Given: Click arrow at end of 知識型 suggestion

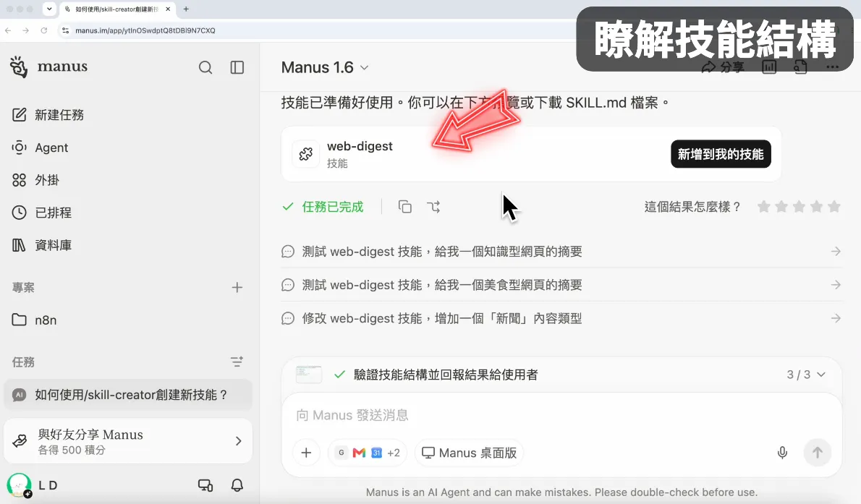Looking at the screenshot, I should pyautogui.click(x=836, y=252).
